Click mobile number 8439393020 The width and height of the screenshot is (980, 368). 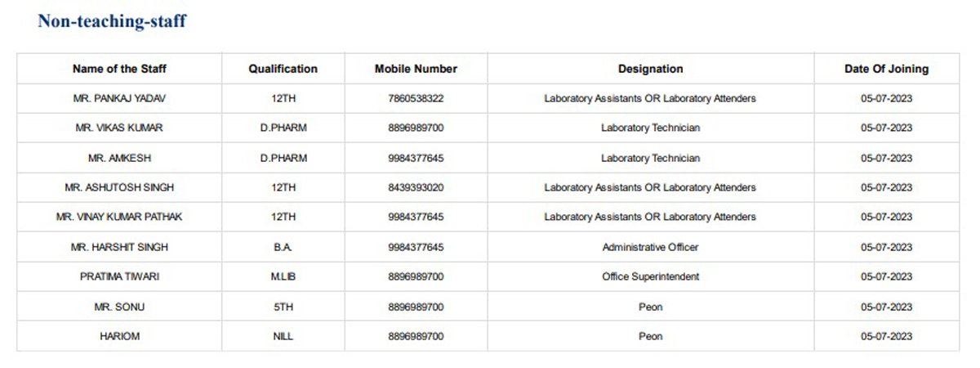pos(416,187)
